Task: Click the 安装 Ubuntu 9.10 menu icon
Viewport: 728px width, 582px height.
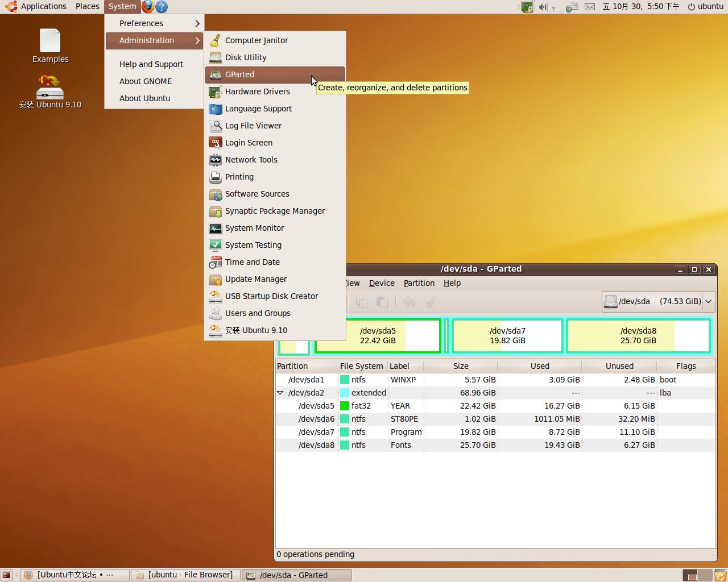Action: click(x=215, y=330)
